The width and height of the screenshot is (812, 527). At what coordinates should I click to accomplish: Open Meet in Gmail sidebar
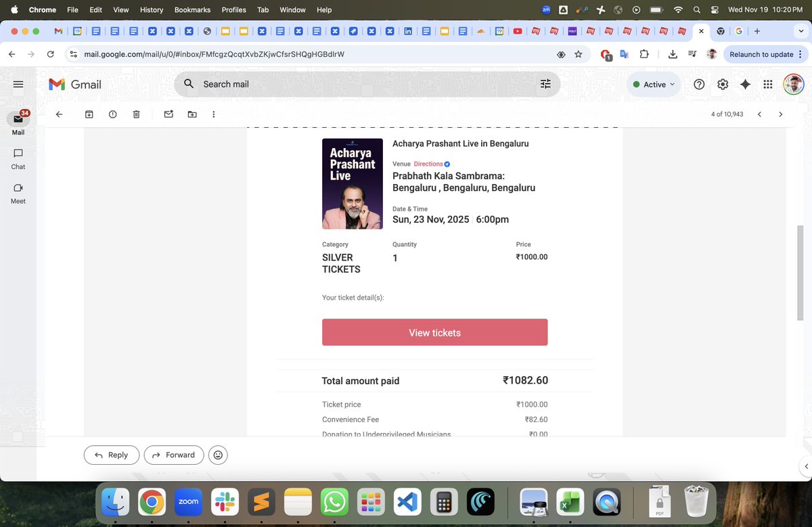click(x=18, y=193)
